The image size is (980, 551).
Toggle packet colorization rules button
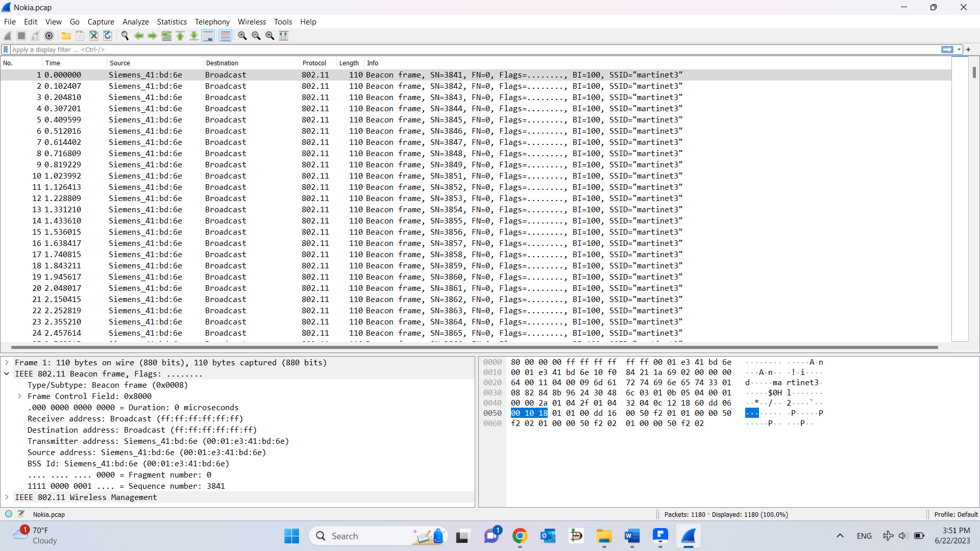pyautogui.click(x=225, y=36)
